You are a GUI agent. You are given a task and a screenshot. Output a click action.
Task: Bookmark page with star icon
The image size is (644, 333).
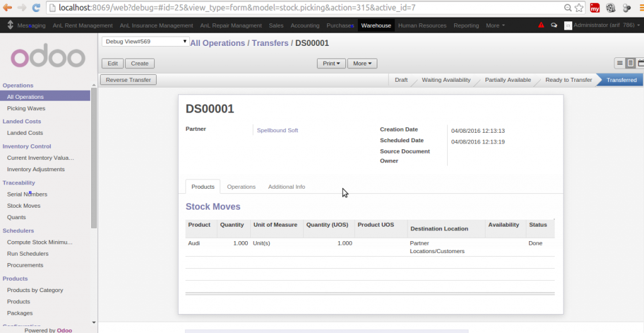tap(579, 8)
